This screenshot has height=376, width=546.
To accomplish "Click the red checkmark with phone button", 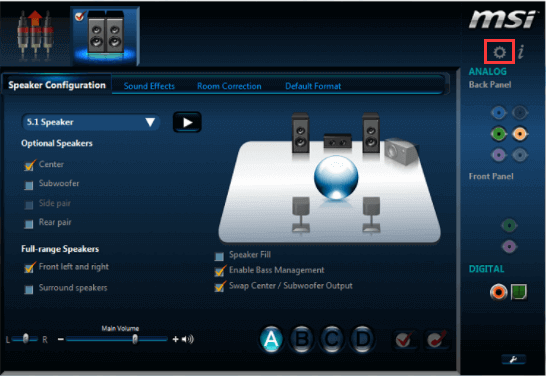I will [437, 339].
